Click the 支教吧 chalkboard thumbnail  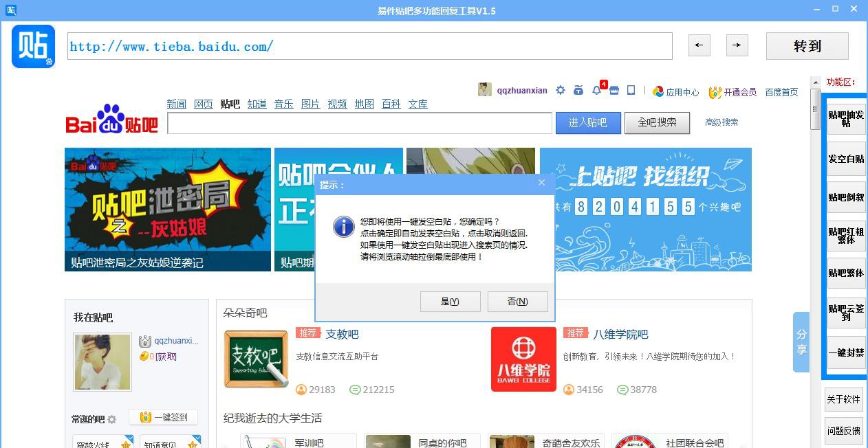point(257,359)
